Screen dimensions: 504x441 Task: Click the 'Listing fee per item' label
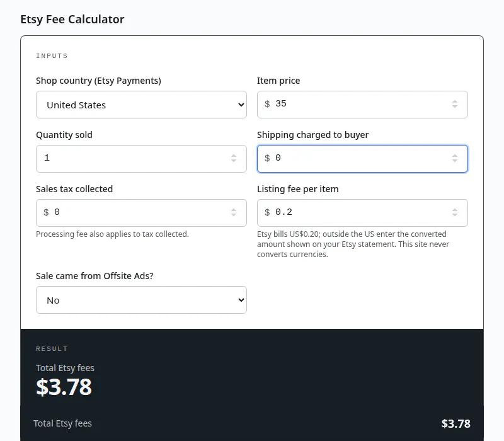pyautogui.click(x=297, y=189)
